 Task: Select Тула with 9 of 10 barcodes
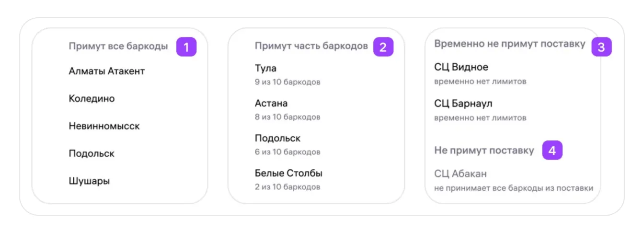coord(265,69)
